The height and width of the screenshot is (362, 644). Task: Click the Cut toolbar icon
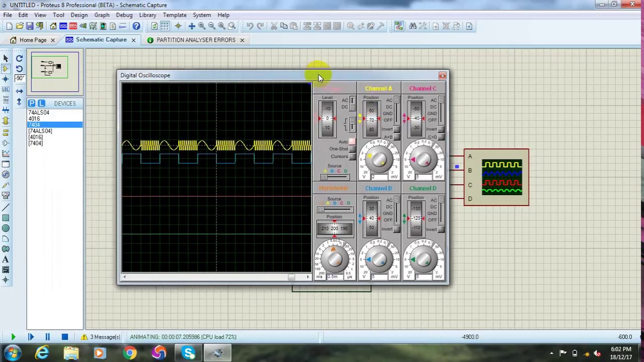[x=274, y=26]
